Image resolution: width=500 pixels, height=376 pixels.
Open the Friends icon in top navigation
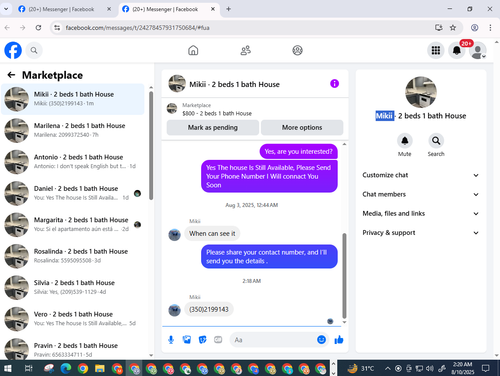pos(246,50)
